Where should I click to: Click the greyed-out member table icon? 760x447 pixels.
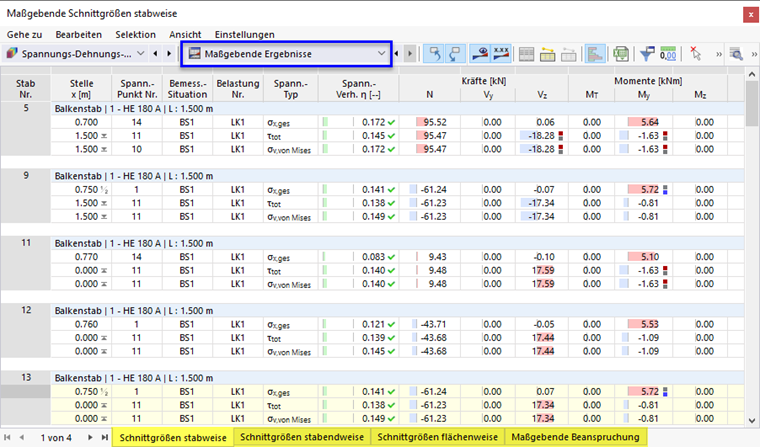coord(568,54)
